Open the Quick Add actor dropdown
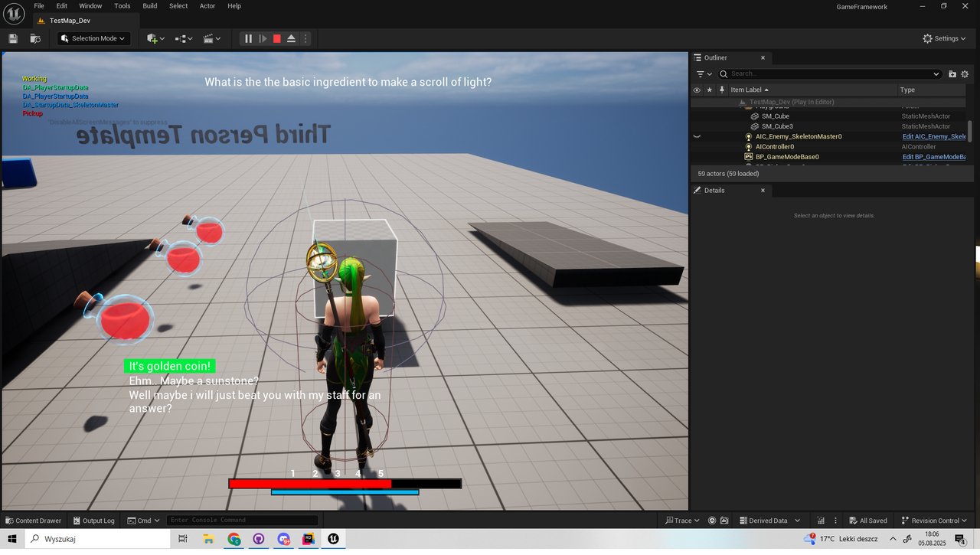980x555 pixels. pos(155,38)
